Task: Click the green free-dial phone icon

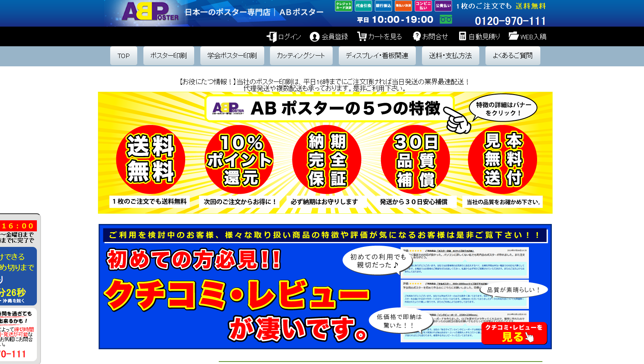Action: tap(446, 19)
